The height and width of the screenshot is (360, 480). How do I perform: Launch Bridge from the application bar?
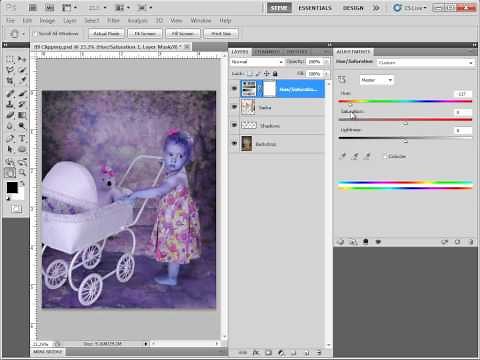tap(33, 7)
